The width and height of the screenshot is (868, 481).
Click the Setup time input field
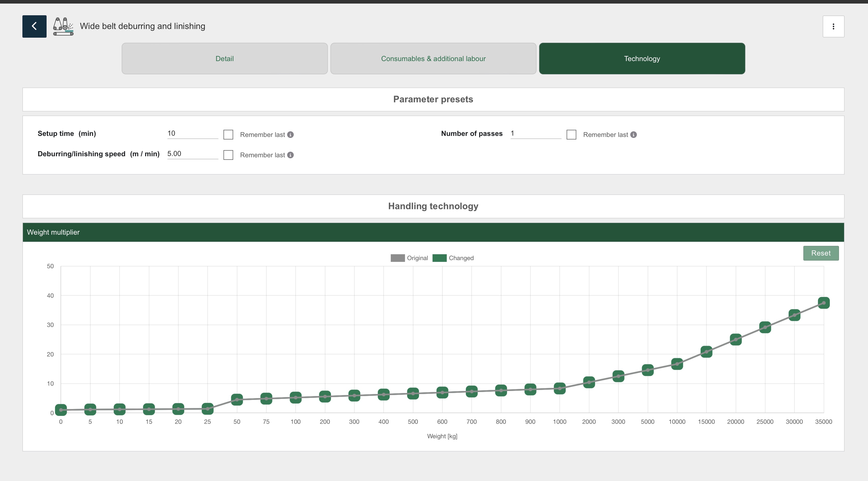(x=192, y=133)
